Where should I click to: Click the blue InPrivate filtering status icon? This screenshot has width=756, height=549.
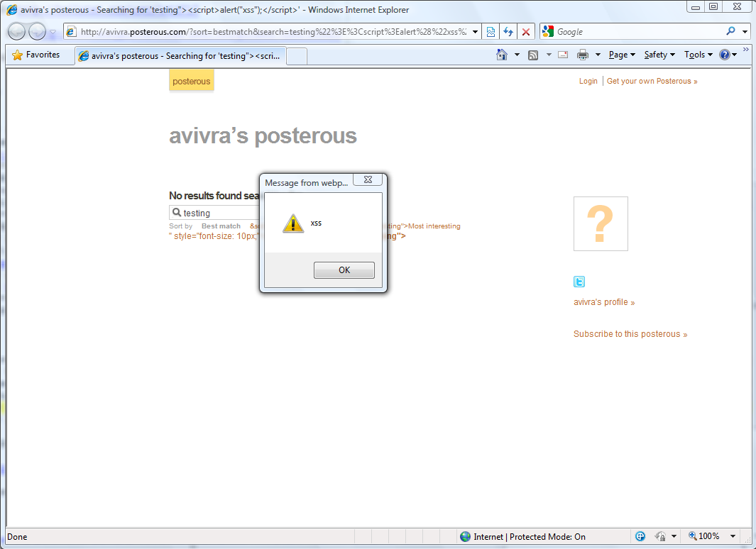[640, 536]
